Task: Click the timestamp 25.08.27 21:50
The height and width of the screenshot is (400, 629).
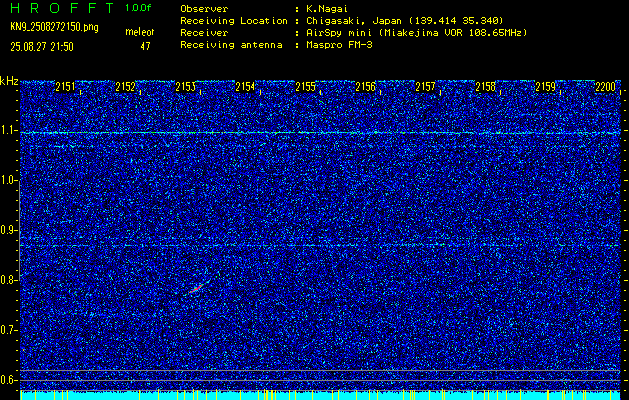Action: point(42,47)
